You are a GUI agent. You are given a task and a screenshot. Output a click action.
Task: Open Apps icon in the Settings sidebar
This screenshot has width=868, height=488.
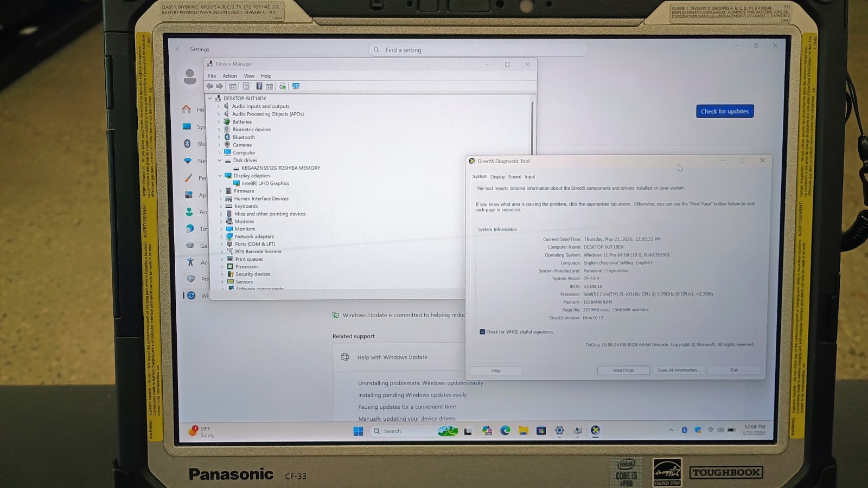click(189, 195)
